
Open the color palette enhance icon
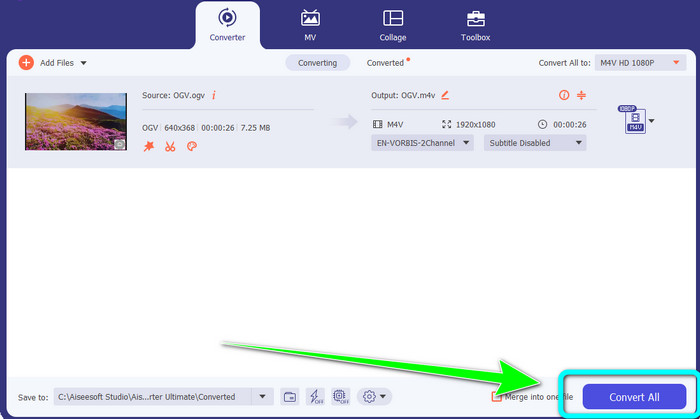pyautogui.click(x=192, y=146)
